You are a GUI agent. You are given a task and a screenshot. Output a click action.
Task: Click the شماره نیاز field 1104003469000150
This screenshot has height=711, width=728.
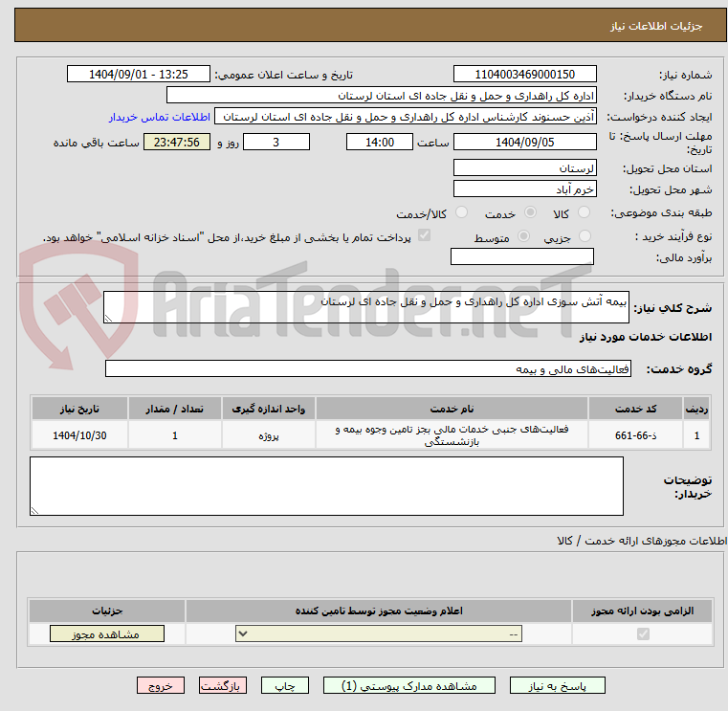[524, 75]
